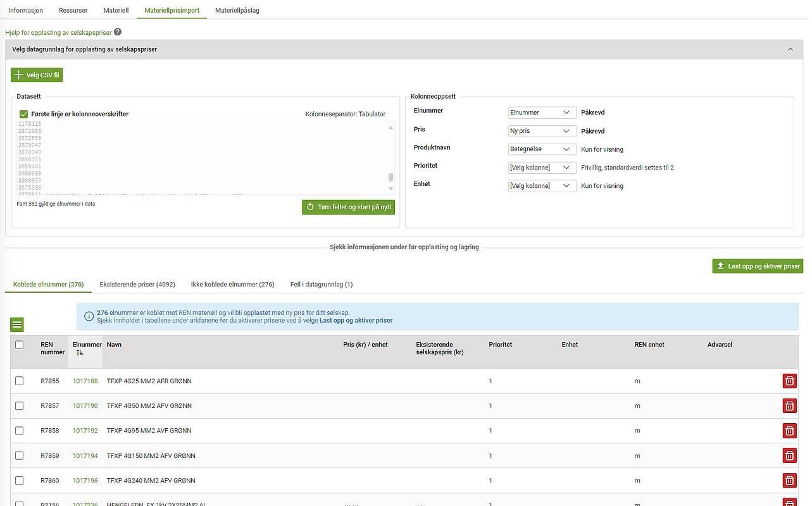Click 'Eksisterende selskapspris (kr)' column header
Image resolution: width=812 pixels, height=506 pixels.
[440, 349]
